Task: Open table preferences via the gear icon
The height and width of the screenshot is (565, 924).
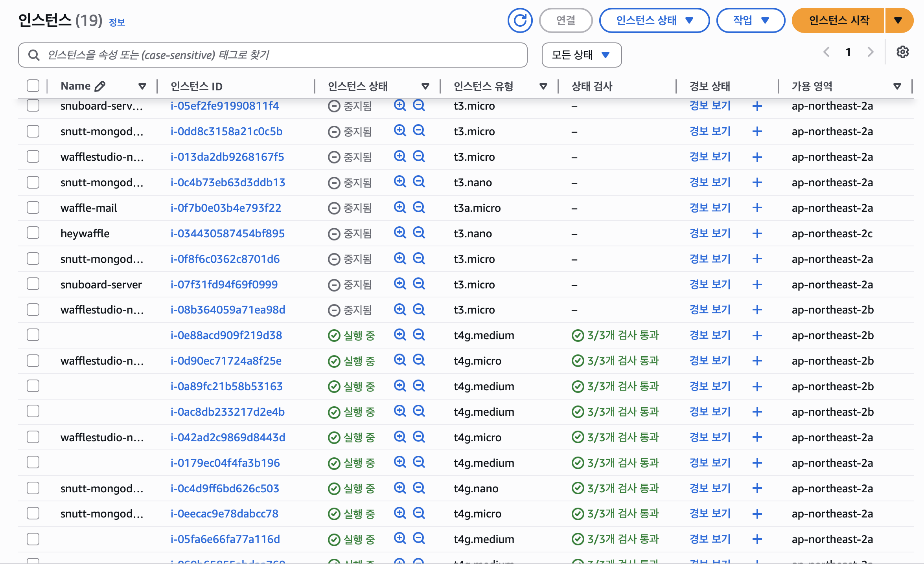Action: click(902, 52)
